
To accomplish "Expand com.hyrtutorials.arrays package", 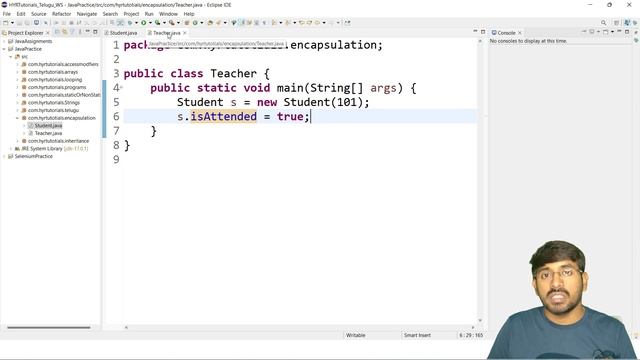I will (x=18, y=72).
